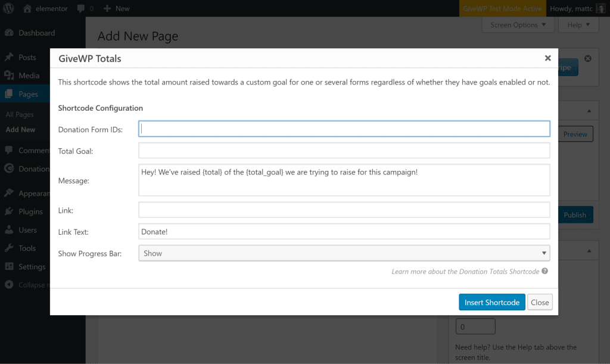Screen dimensions: 610x364
Task: Click the Media icon in sidebar
Action: point(9,76)
